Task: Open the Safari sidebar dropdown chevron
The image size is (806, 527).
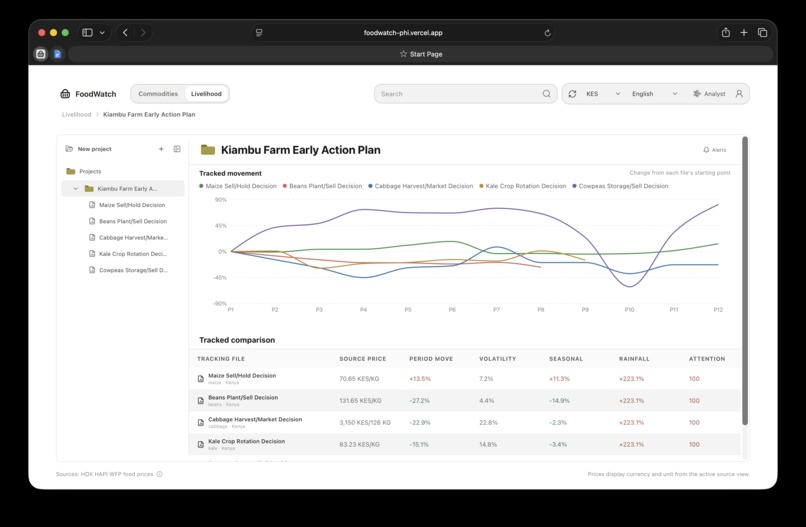Action: click(x=102, y=32)
